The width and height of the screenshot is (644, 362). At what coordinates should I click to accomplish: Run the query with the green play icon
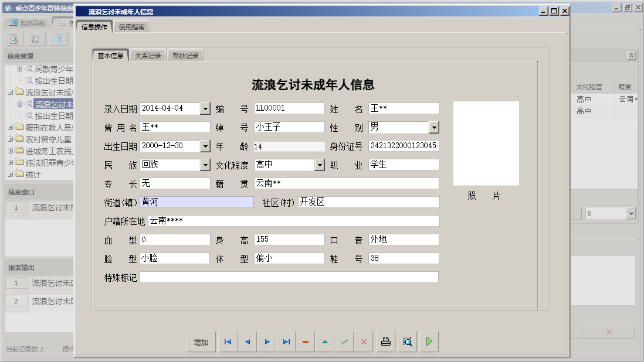(x=428, y=341)
